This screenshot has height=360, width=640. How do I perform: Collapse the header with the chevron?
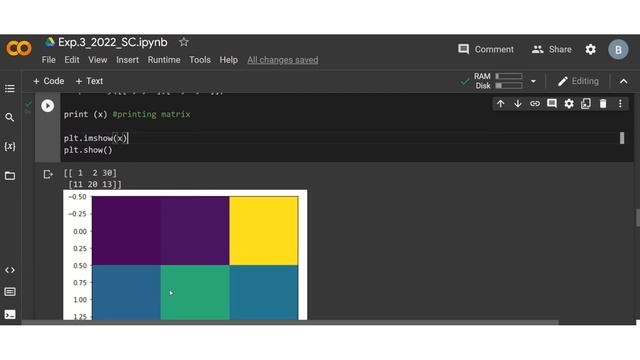(x=624, y=81)
